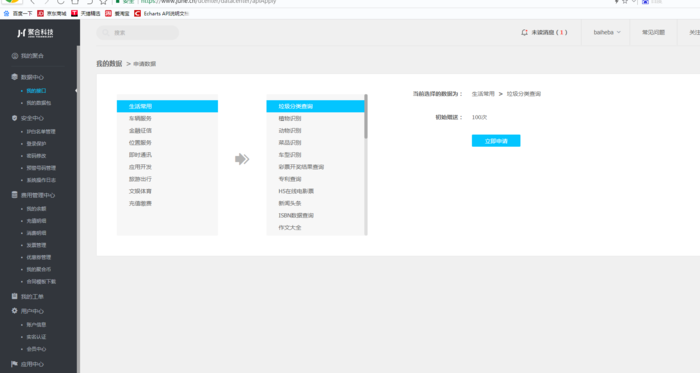Open the baiheba account dropdown

(607, 33)
